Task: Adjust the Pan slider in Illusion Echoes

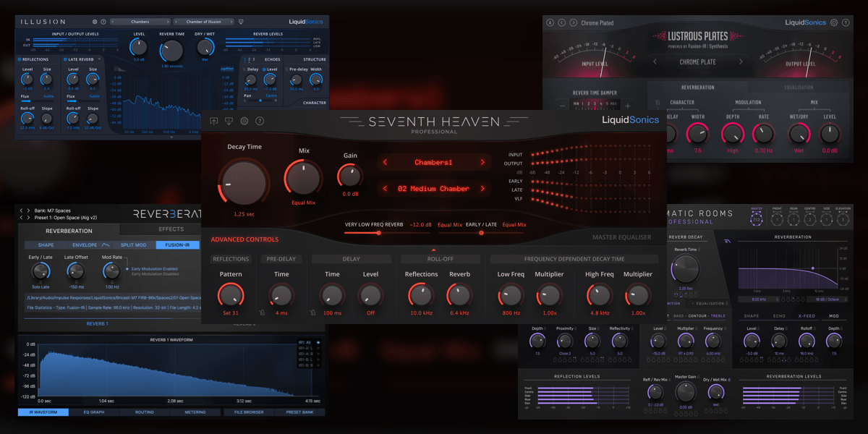Action: click(259, 101)
